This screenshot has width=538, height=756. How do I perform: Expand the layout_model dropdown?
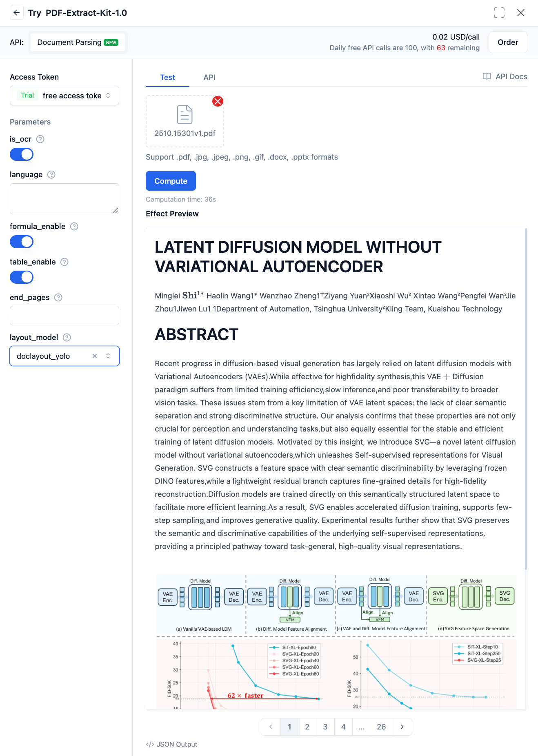coord(108,356)
